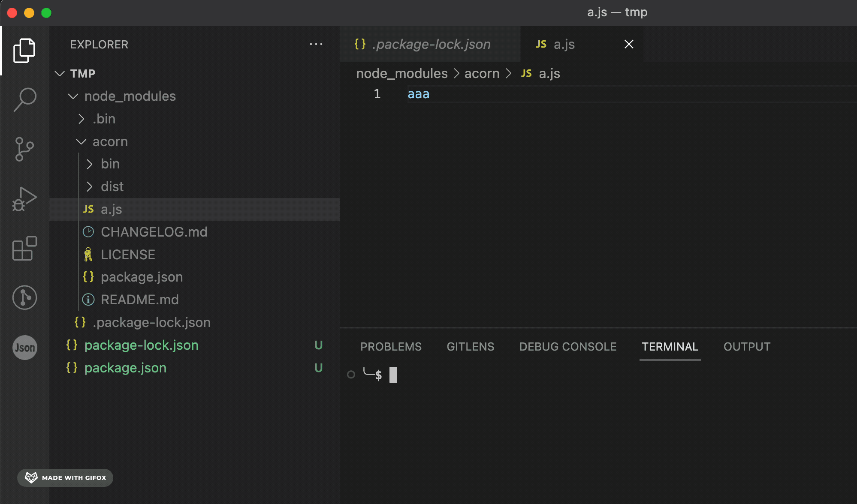Image resolution: width=857 pixels, height=504 pixels.
Task: Open the LICENSE file in explorer
Action: 128,255
